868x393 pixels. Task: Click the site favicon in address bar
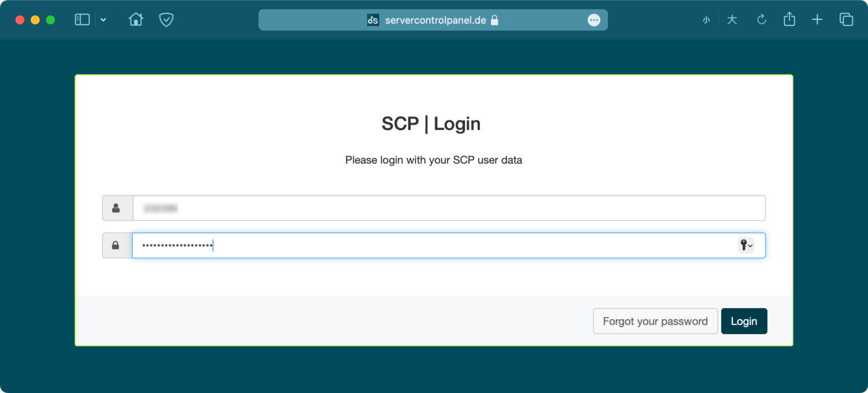[373, 20]
